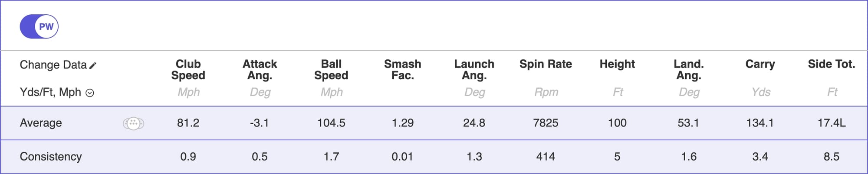Click the Carry column header
Viewport: 868px width, 174px height.
(x=760, y=64)
